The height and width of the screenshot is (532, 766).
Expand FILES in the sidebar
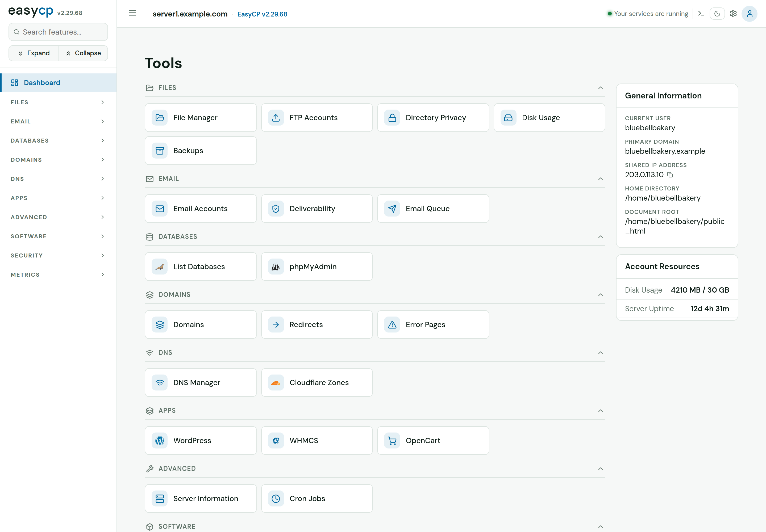pyautogui.click(x=58, y=102)
